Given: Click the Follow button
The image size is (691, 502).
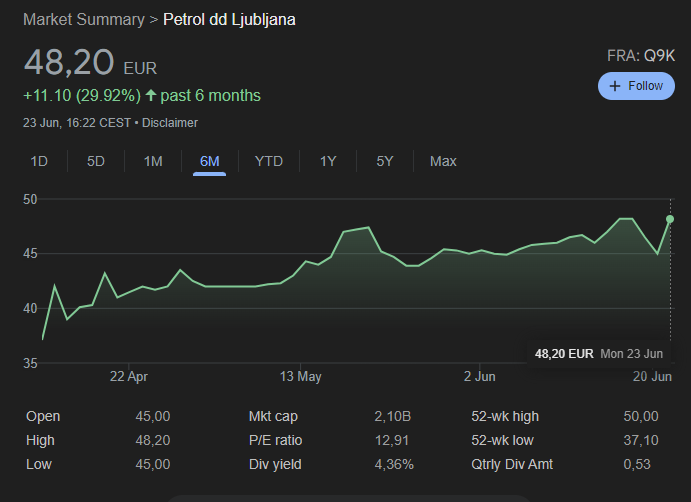Looking at the screenshot, I should [x=636, y=86].
